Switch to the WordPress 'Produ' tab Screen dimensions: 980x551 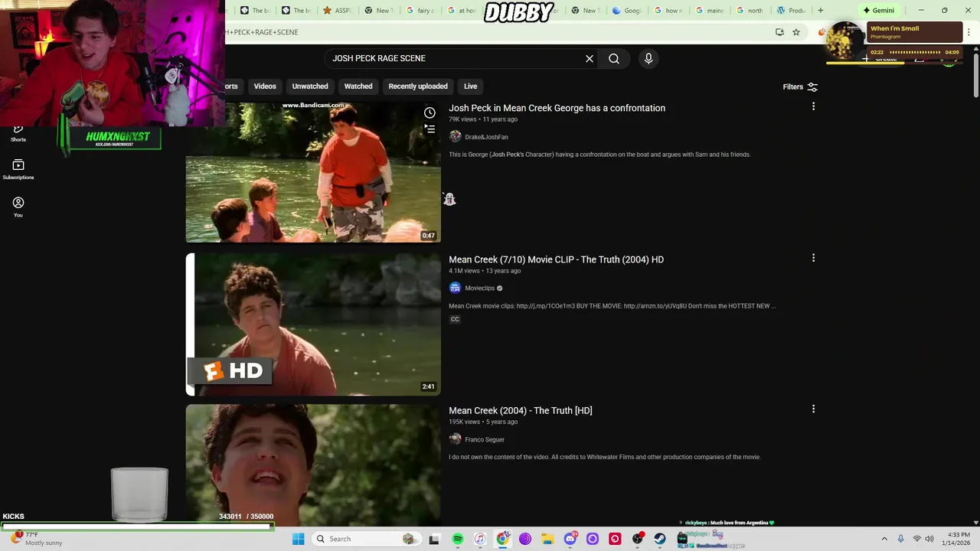(x=791, y=11)
